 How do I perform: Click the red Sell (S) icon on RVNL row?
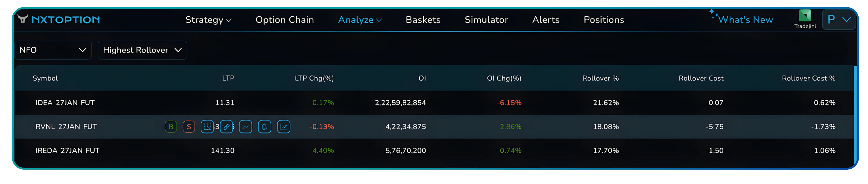tap(189, 127)
